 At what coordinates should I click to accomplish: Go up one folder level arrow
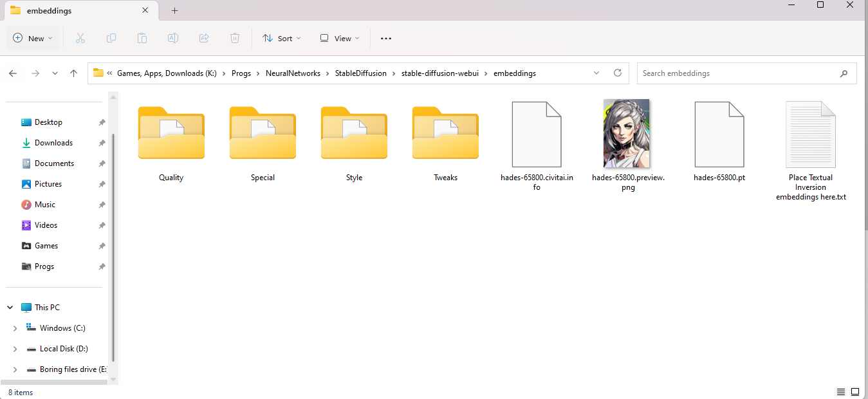(x=73, y=73)
